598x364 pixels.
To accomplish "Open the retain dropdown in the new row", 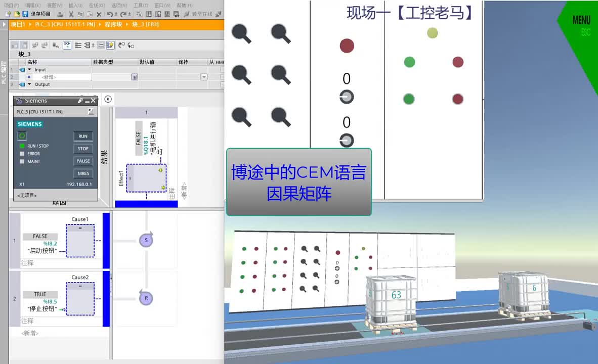I will point(204,77).
